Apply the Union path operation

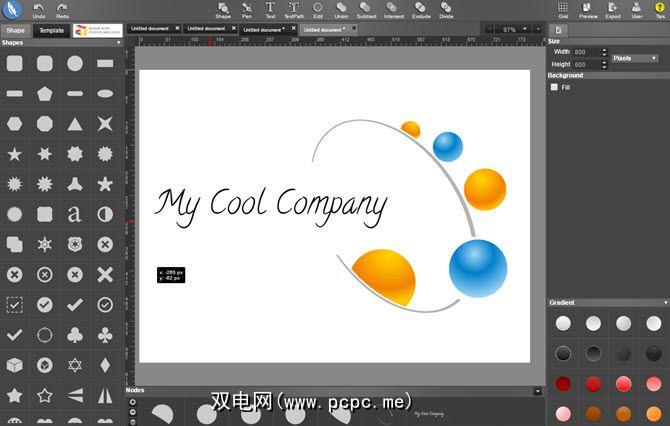coord(341,9)
